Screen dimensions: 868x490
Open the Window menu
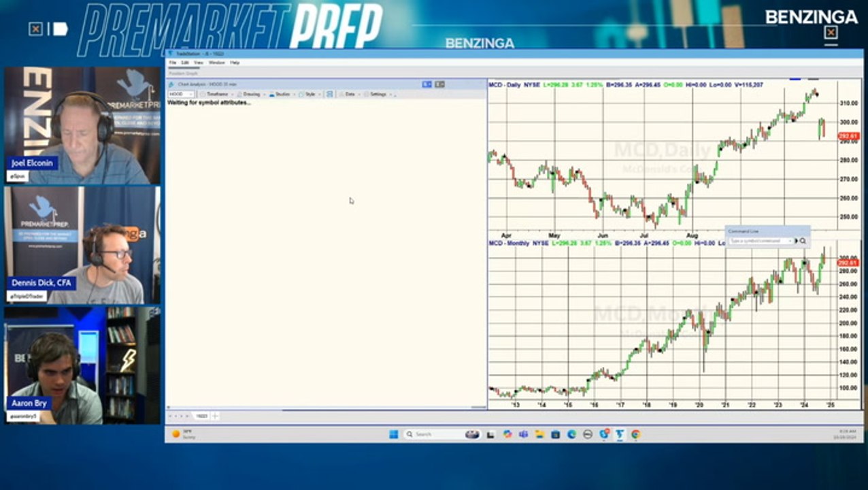coord(216,62)
